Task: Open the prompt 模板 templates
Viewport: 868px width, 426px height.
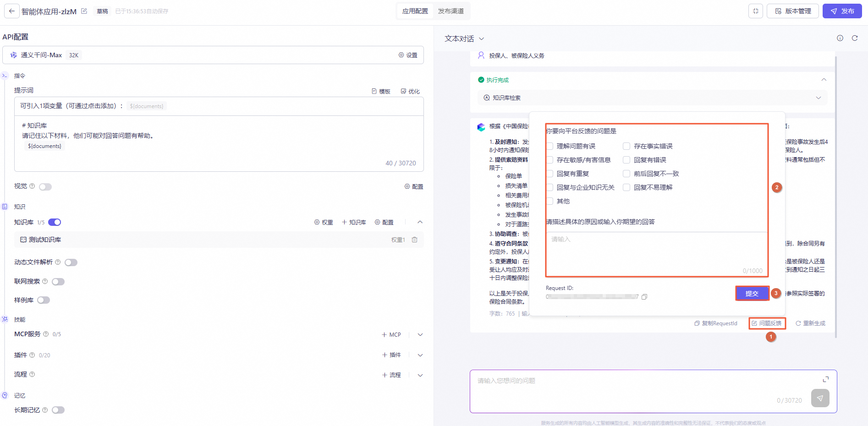Action: 381,91
